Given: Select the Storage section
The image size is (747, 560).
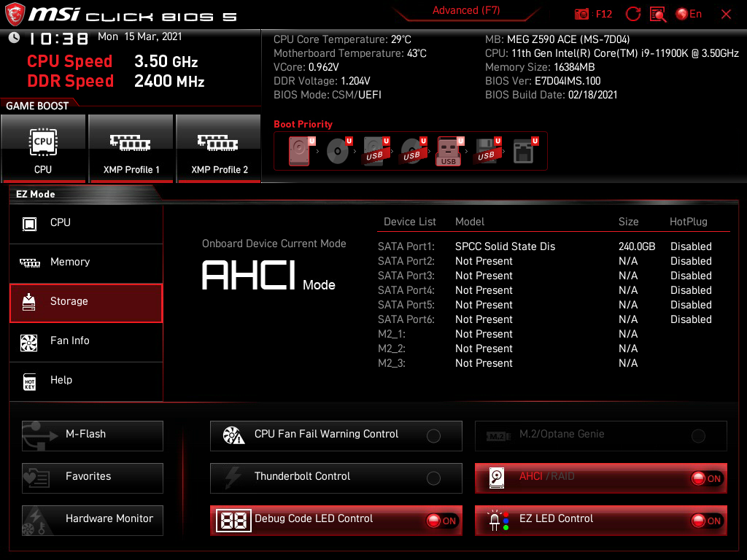Looking at the screenshot, I should click(x=86, y=303).
